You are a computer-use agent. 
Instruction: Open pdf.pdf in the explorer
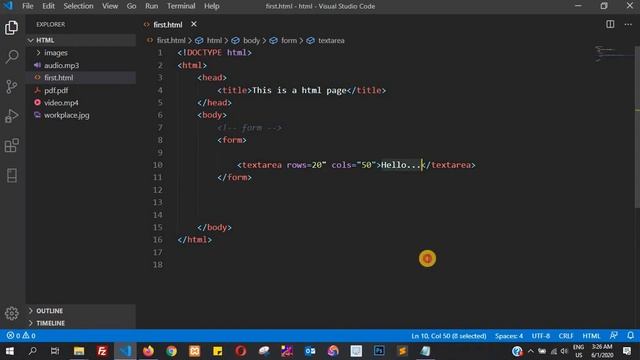coord(81,90)
